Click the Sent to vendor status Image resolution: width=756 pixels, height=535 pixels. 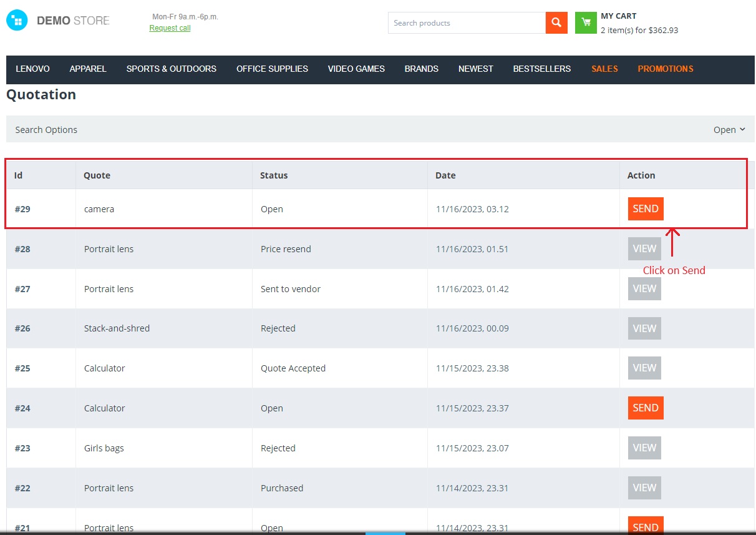click(x=291, y=289)
